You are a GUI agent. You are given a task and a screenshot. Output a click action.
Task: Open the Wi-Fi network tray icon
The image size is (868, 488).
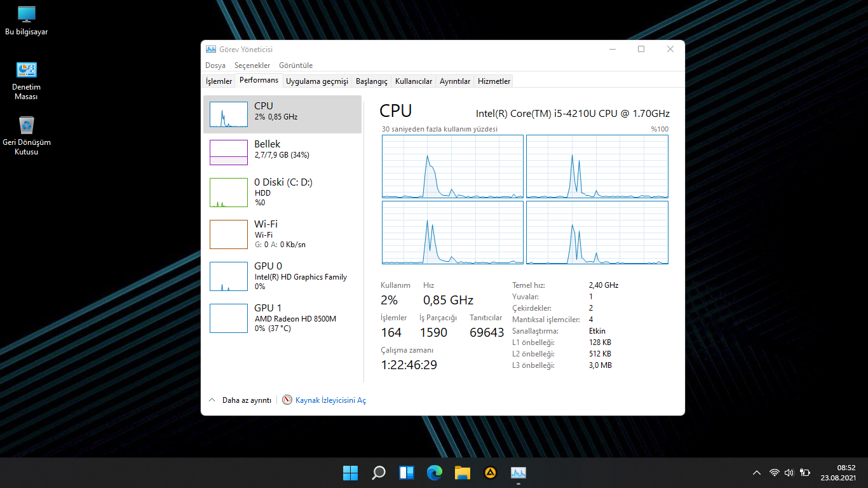[x=774, y=473]
